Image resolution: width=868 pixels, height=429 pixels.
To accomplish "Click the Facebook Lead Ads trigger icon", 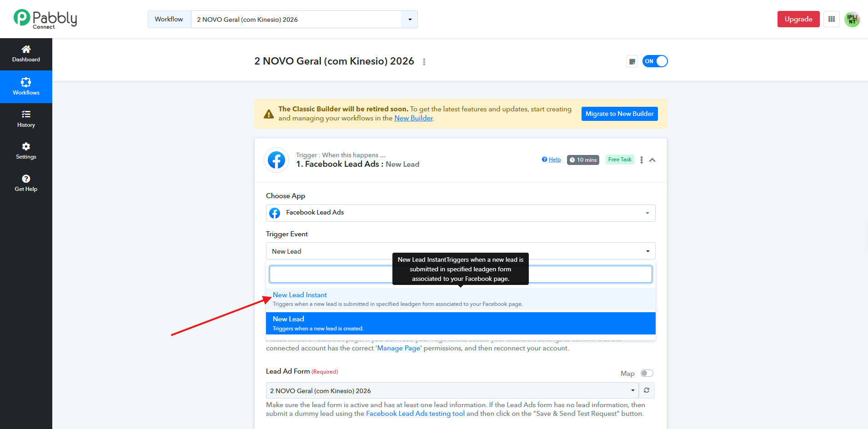I will pos(276,160).
